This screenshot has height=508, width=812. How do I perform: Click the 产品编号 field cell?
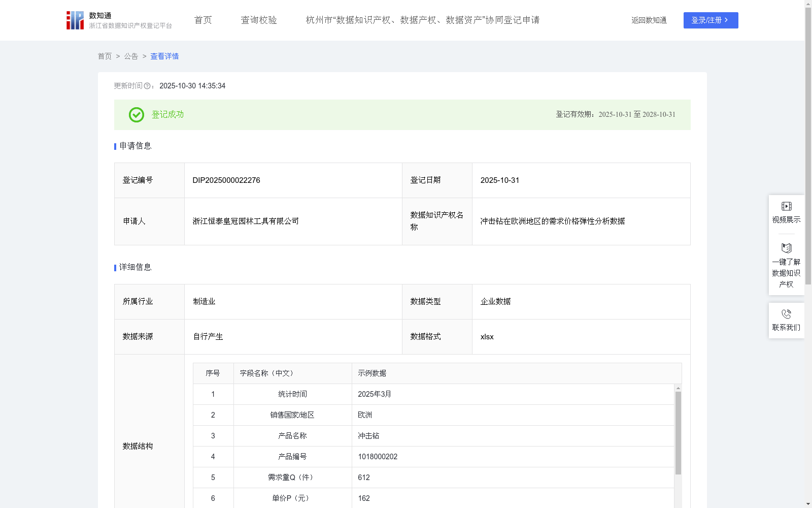click(x=292, y=457)
